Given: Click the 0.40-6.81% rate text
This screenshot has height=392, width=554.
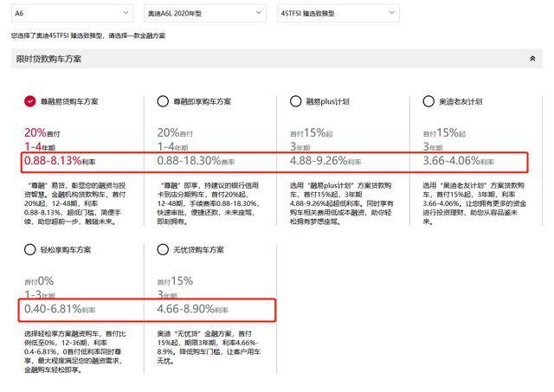Looking at the screenshot, I should click(60, 309).
